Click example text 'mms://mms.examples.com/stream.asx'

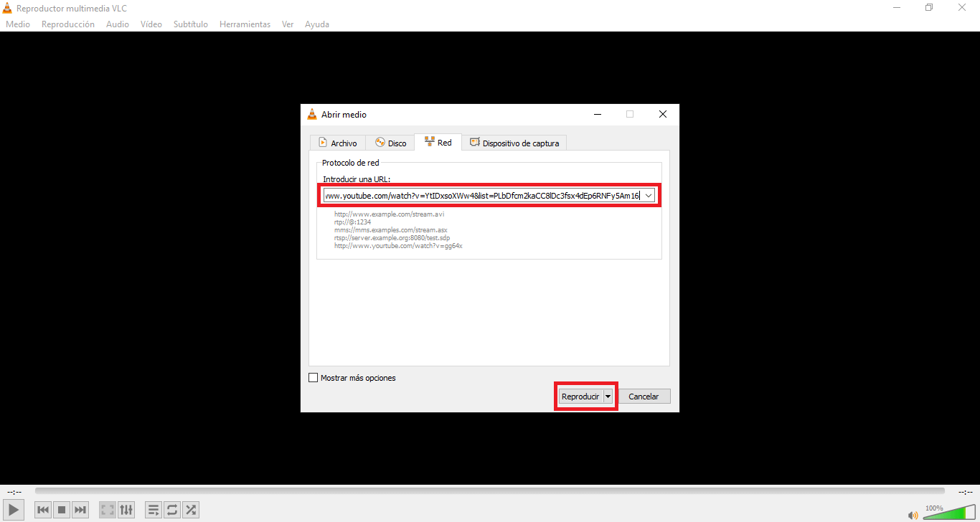[x=391, y=229]
